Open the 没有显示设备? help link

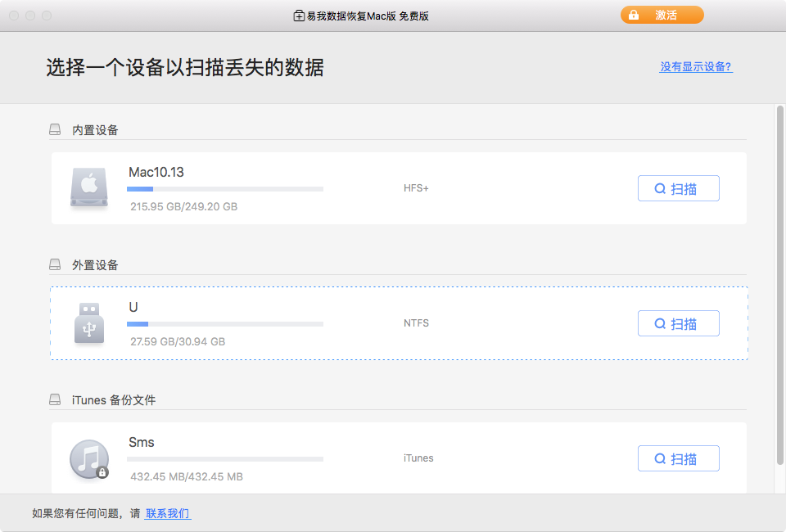[x=696, y=66]
